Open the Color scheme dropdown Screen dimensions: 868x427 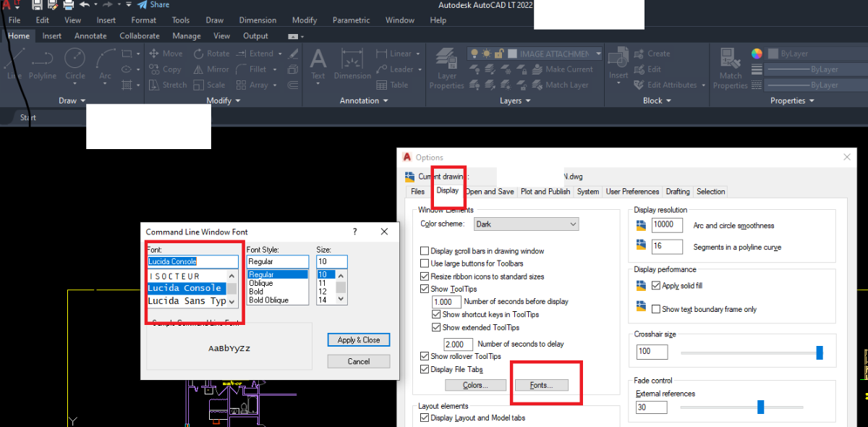(527, 224)
